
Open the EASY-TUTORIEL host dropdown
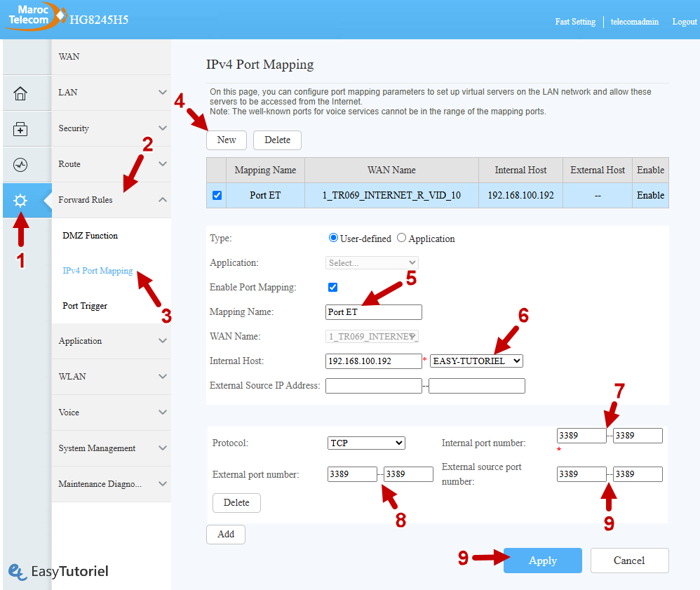(476, 361)
